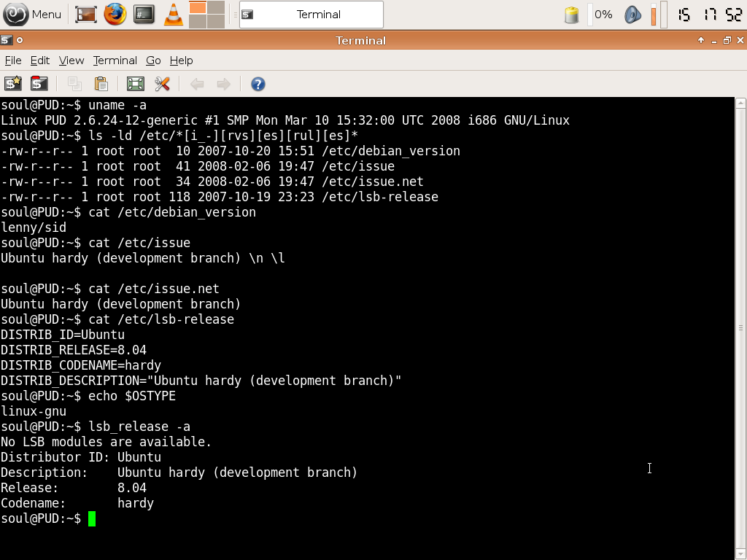Go to next tab arrow
The image size is (747, 560).
[x=223, y=85]
